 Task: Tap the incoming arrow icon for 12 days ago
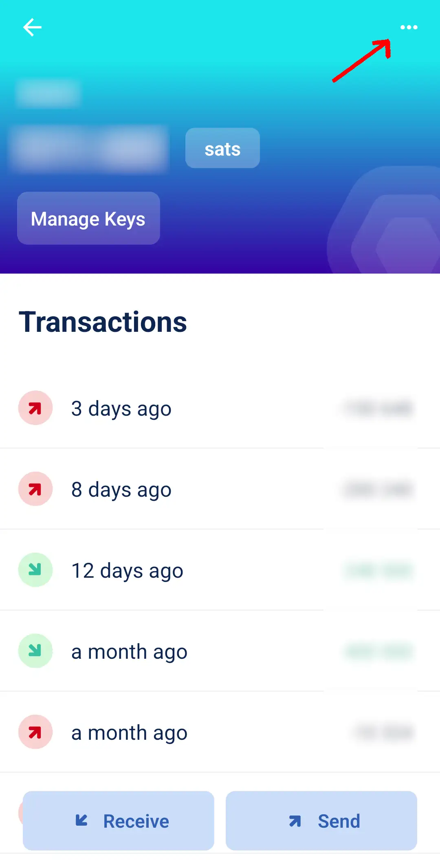click(x=35, y=570)
